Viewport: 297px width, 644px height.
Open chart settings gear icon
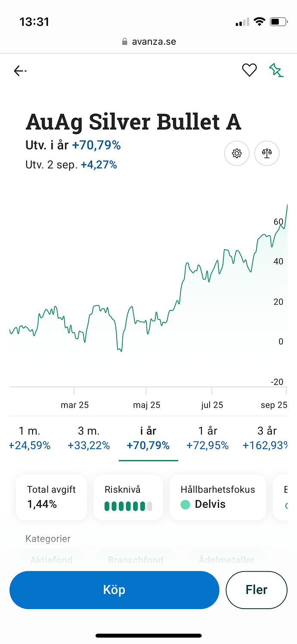(x=237, y=153)
